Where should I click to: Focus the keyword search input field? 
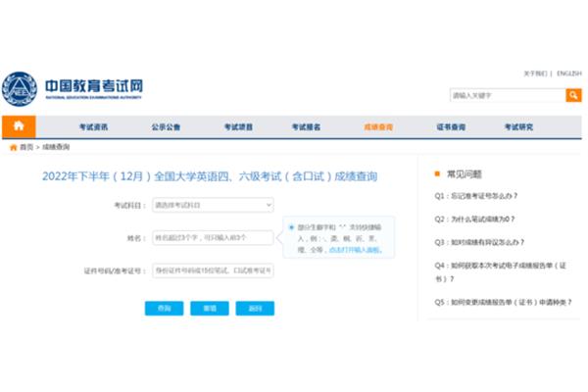tap(508, 95)
